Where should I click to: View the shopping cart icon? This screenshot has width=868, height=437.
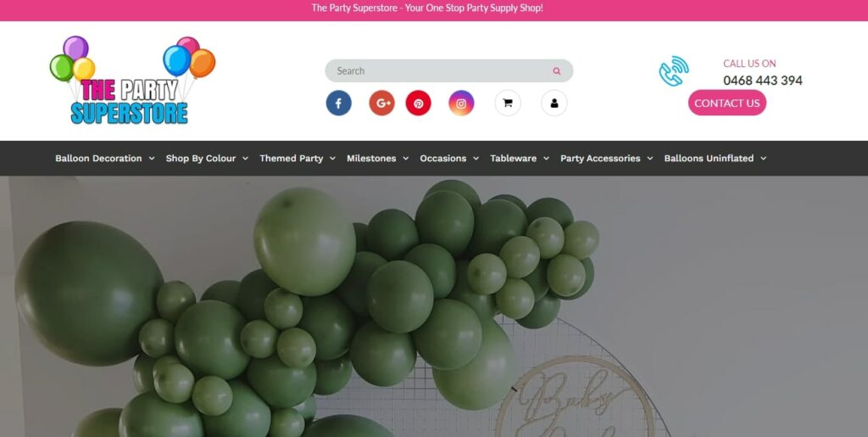click(508, 103)
